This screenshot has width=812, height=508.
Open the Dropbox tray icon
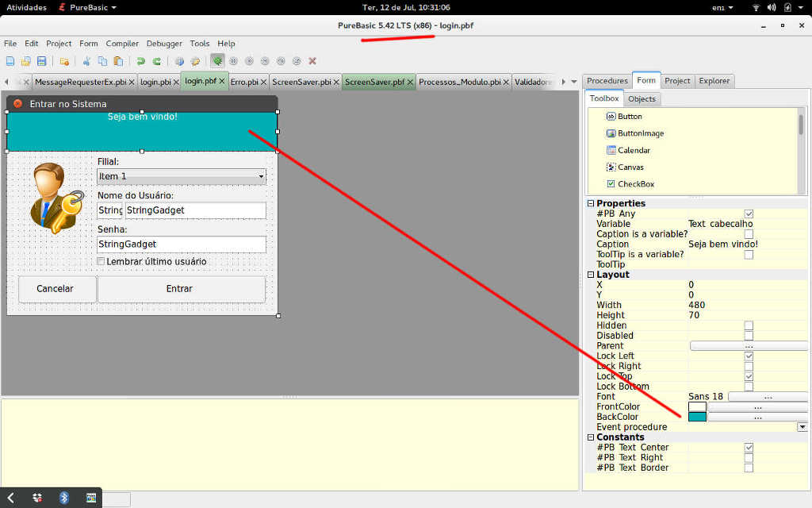point(37,498)
